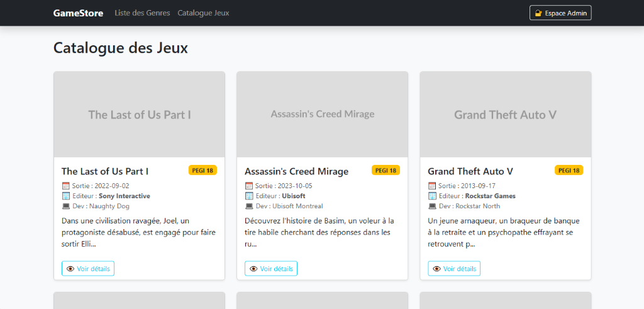Click the release date 2022-09-02 text

pos(112,186)
